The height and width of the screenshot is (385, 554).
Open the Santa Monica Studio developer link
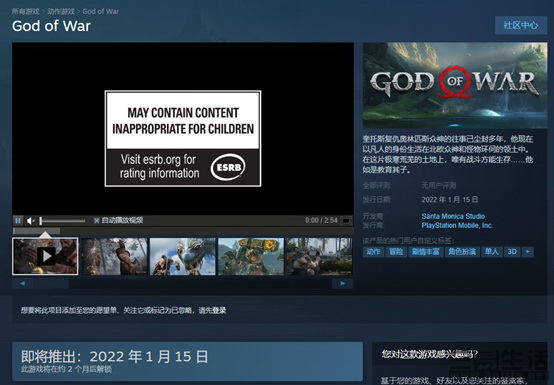click(x=453, y=216)
